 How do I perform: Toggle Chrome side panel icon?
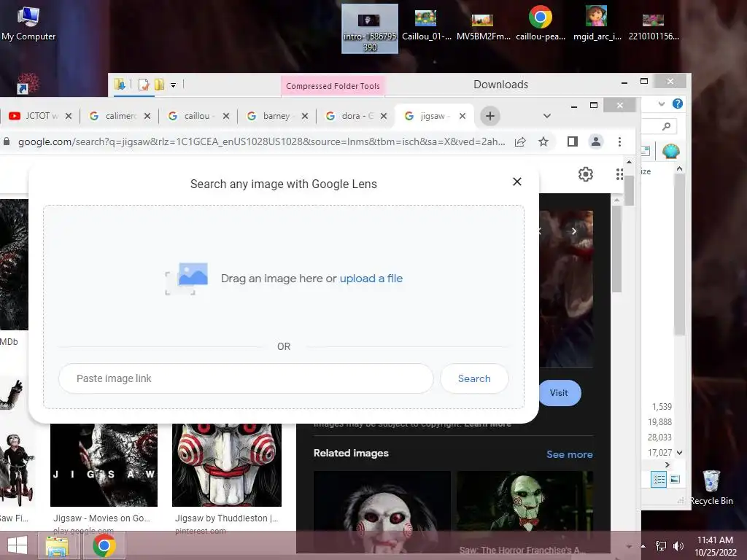[572, 141]
